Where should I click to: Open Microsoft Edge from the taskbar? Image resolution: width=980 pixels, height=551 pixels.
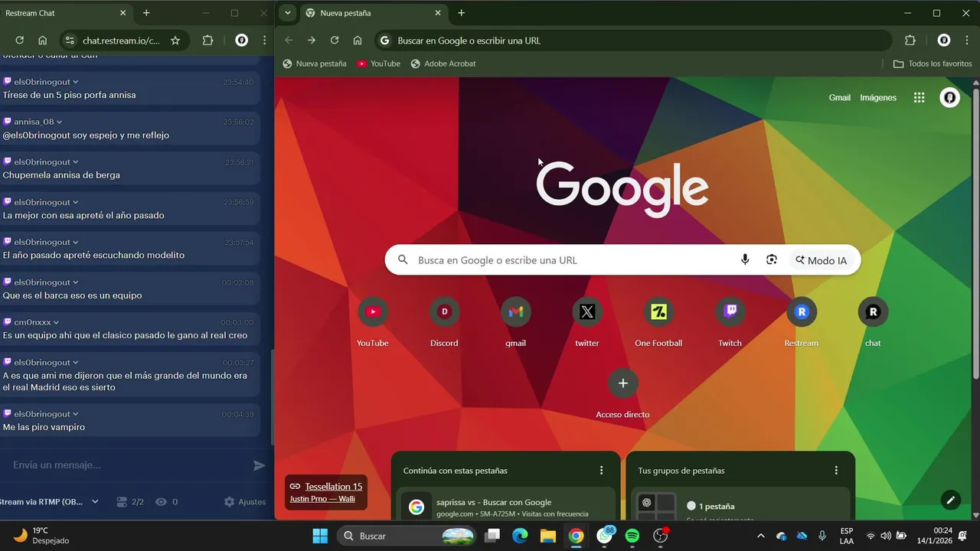coord(520,536)
